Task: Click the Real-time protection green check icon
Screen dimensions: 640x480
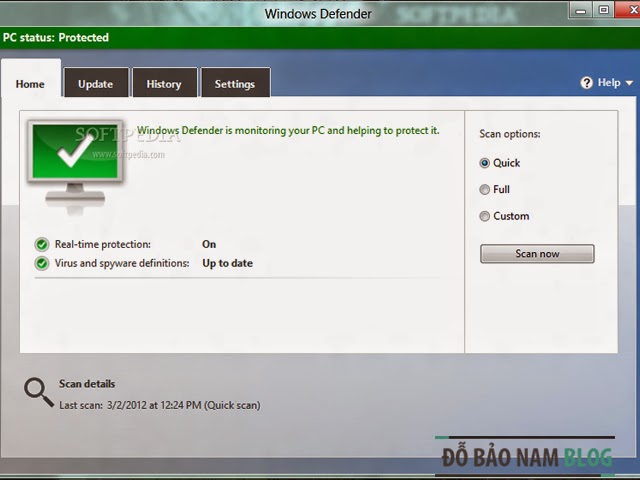Action: click(42, 244)
